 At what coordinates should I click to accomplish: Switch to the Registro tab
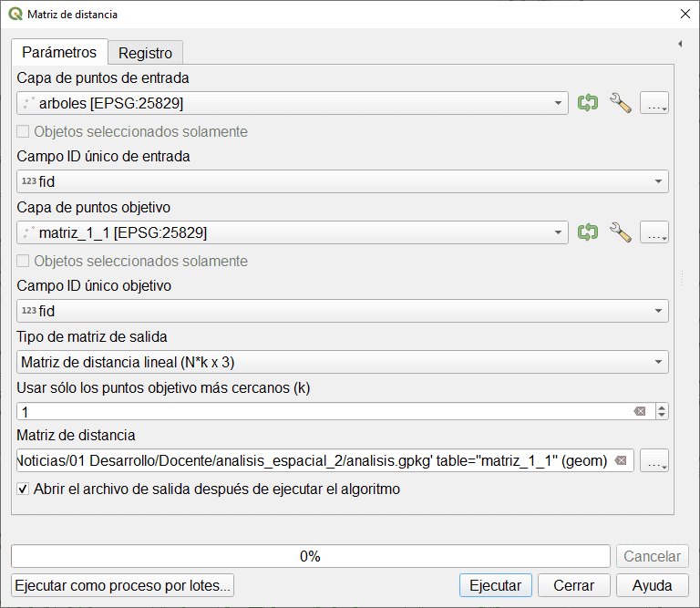(x=146, y=53)
